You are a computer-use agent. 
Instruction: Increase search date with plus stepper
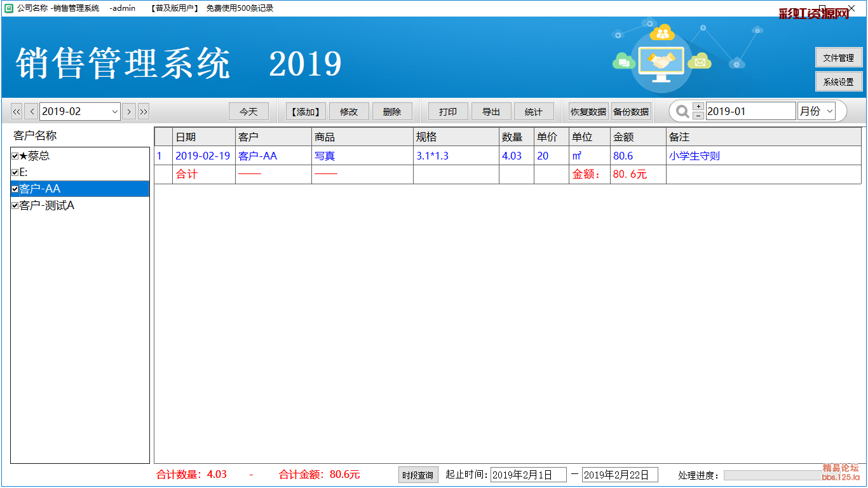(698, 107)
